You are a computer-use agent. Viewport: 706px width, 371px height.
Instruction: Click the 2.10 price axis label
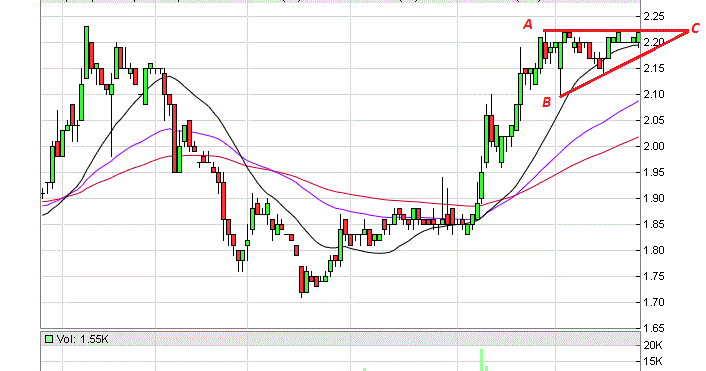654,95
